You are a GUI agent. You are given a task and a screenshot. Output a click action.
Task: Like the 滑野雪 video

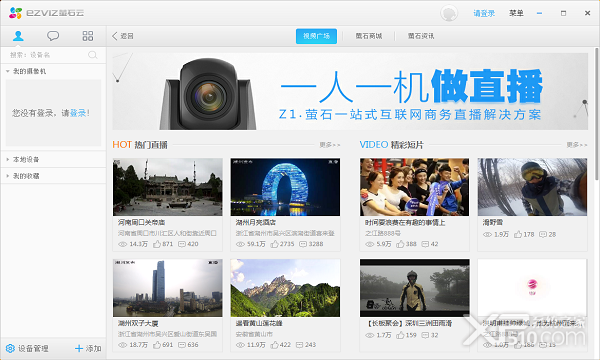tap(518, 234)
